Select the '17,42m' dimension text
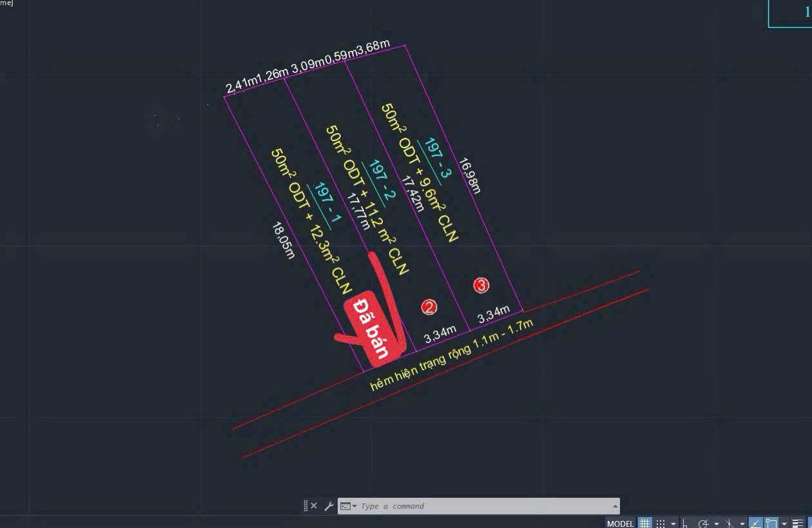 412,193
